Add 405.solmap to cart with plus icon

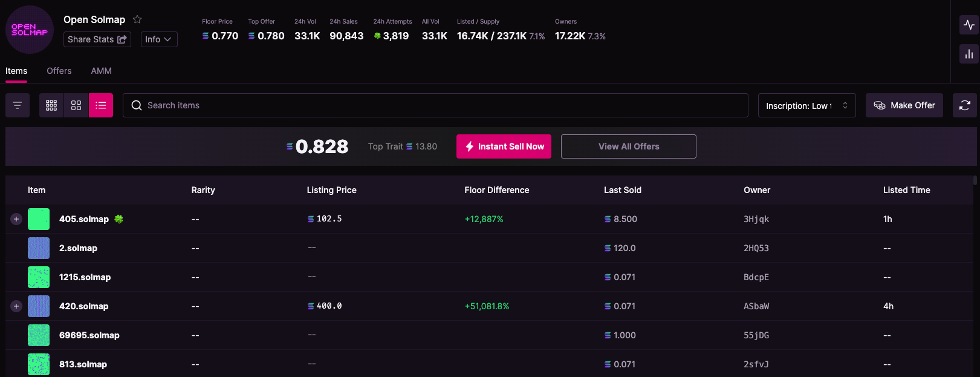[16, 219]
